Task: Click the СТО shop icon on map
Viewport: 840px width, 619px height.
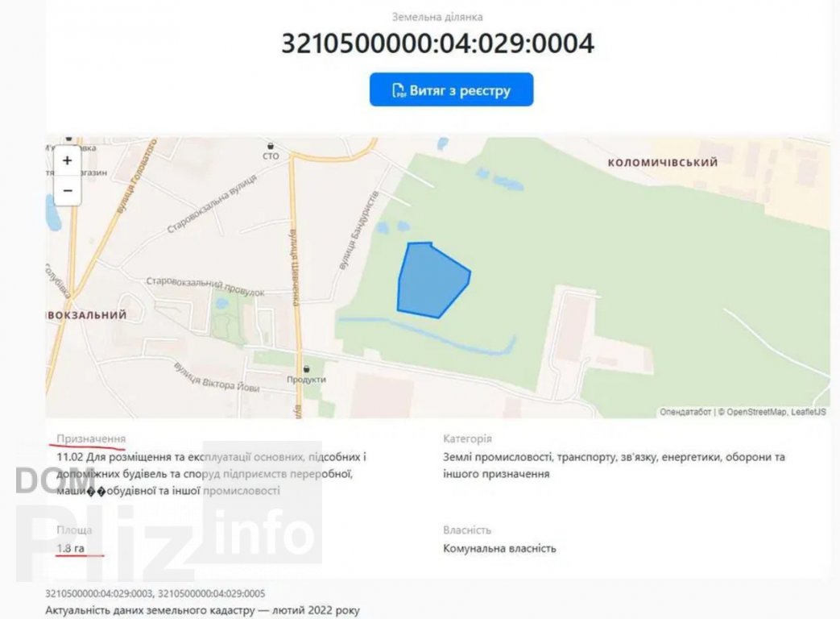Action: pyautogui.click(x=271, y=146)
